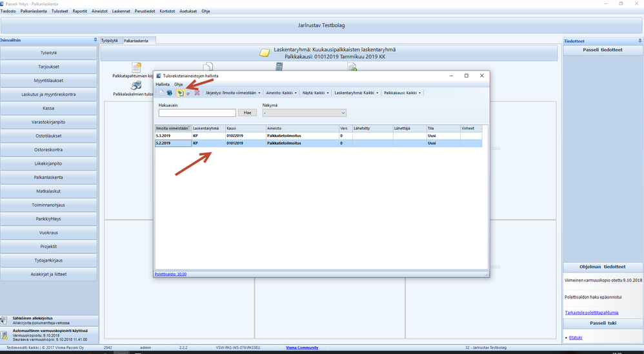This screenshot has height=354, width=644.
Task: Select the row dated 5.2.2019
Action: 318,143
